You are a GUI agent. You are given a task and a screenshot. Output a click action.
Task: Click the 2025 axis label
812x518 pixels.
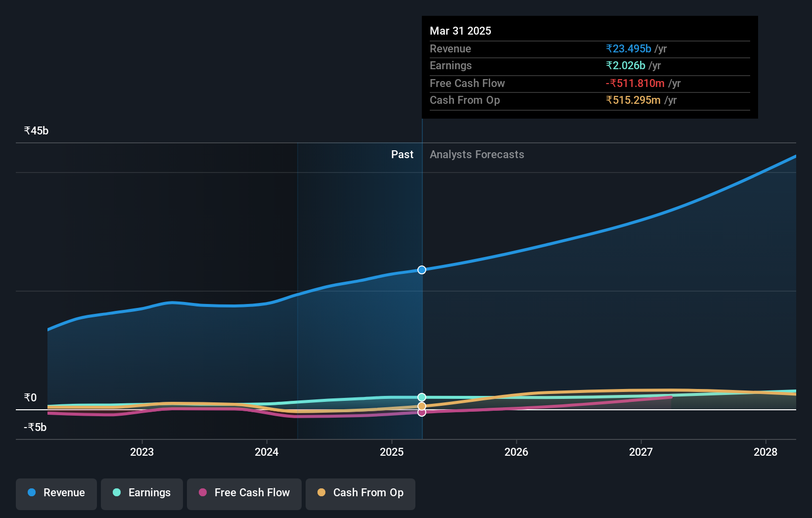392,452
